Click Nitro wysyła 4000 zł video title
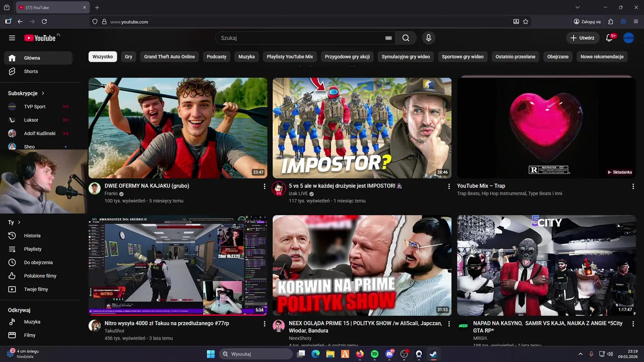644x362 pixels. [x=167, y=323]
